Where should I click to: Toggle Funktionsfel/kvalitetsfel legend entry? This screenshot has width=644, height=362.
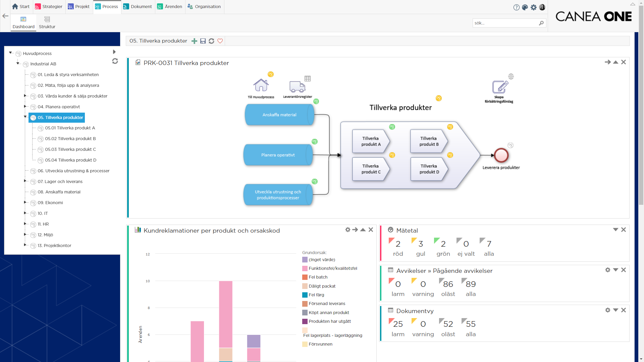(x=332, y=268)
